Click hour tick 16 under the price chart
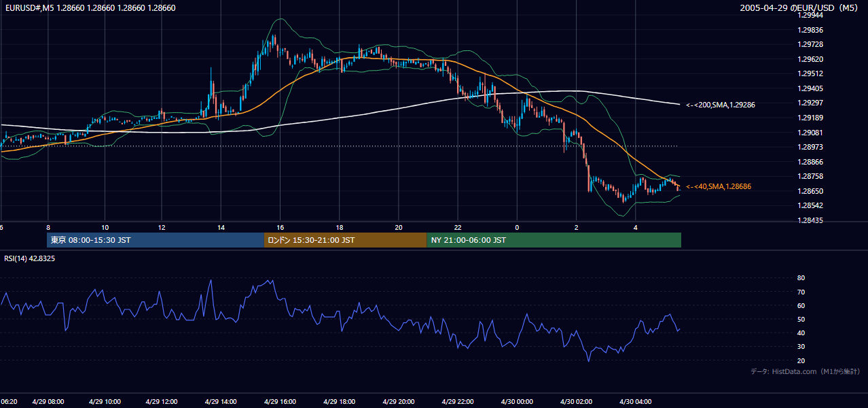868x408 pixels. (281, 227)
